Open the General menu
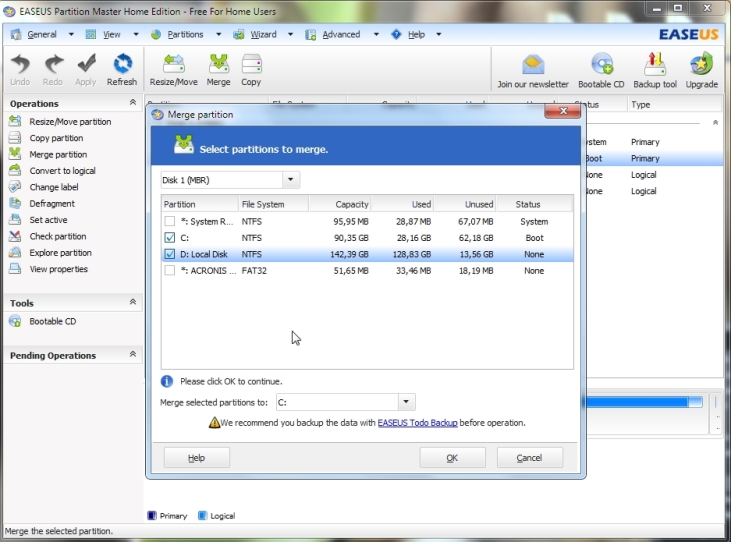 pyautogui.click(x=41, y=34)
